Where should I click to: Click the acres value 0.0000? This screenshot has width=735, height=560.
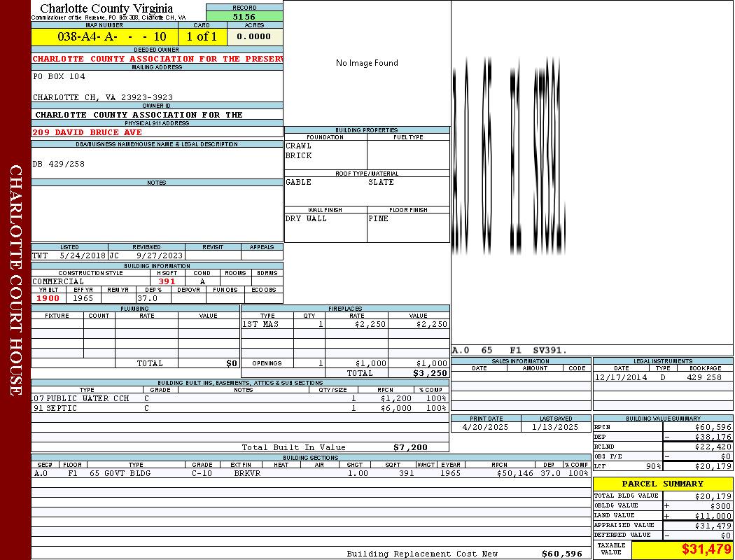click(x=253, y=36)
